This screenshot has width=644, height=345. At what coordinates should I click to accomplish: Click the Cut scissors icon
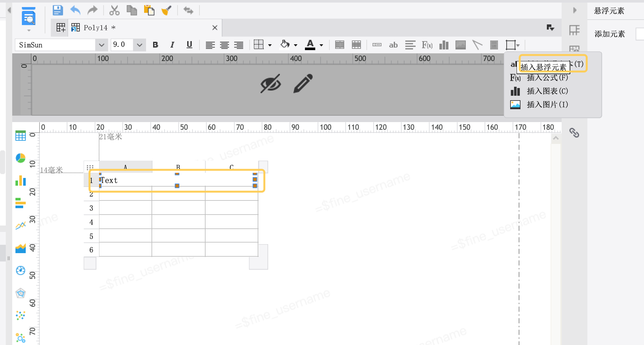tap(114, 10)
